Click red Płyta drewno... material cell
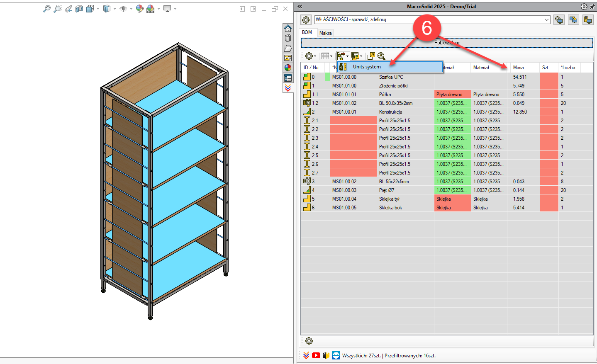597x364 pixels. 452,95
